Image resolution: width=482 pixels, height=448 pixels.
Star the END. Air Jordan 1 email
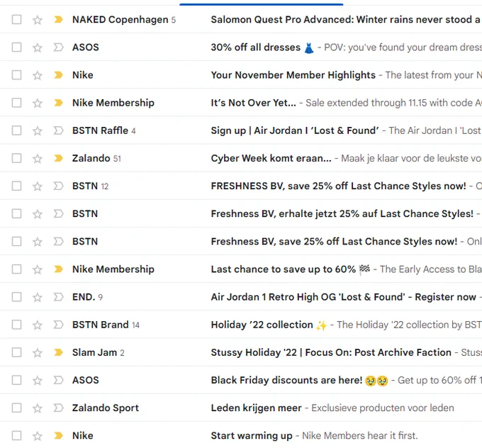37,297
